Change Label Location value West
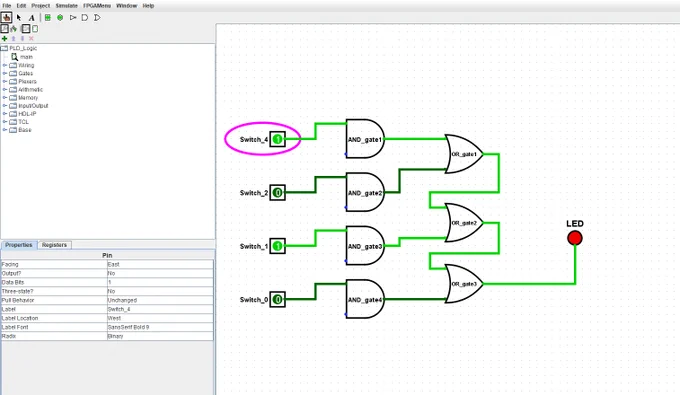680x395 pixels. point(160,318)
